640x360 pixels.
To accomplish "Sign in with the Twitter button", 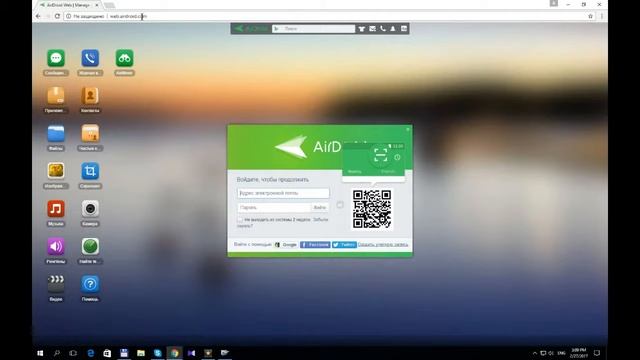I will point(344,244).
